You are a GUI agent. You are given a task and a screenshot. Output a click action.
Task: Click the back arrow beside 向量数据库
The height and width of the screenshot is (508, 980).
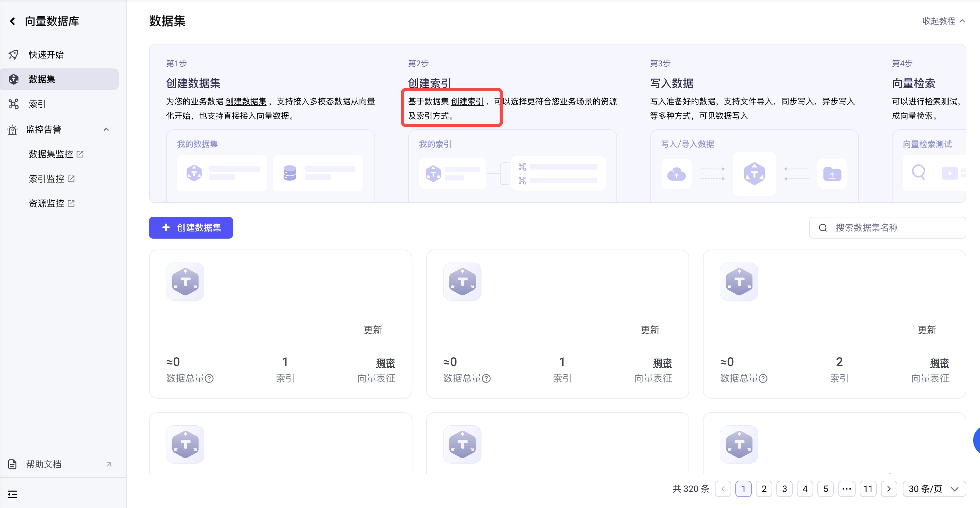13,21
